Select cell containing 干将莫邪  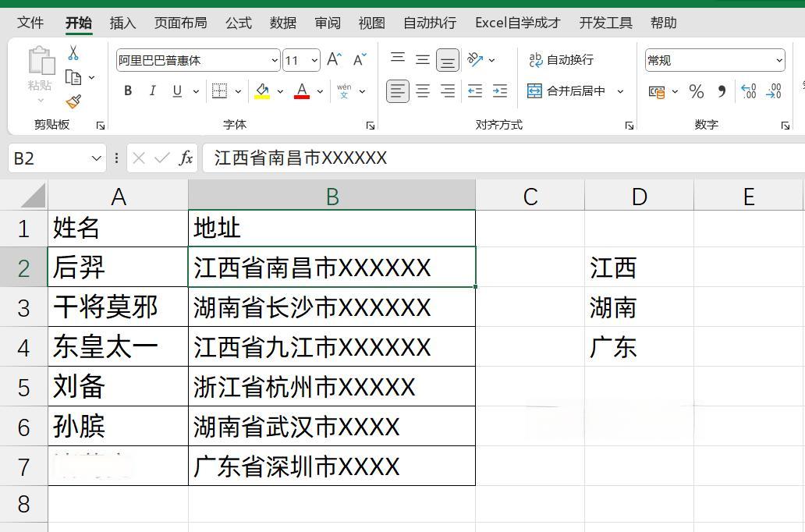118,307
